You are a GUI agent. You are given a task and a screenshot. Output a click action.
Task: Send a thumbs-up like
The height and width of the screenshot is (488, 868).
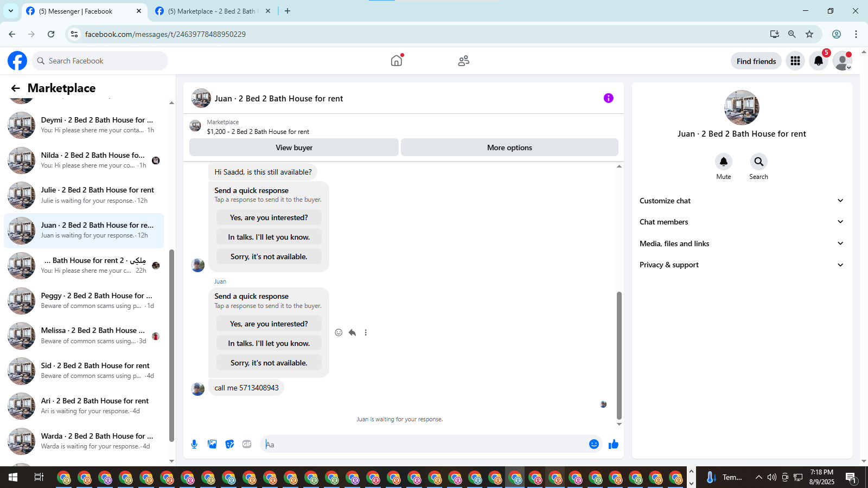(x=614, y=444)
